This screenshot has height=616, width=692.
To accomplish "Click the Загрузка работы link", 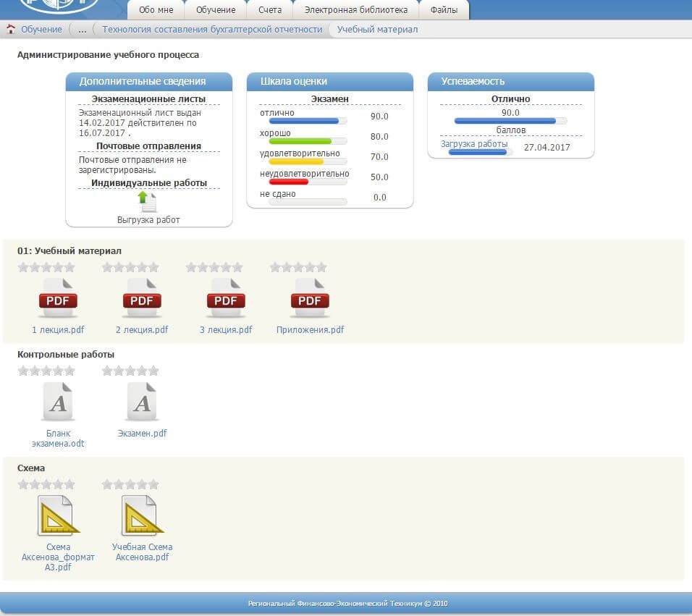I will click(x=474, y=144).
